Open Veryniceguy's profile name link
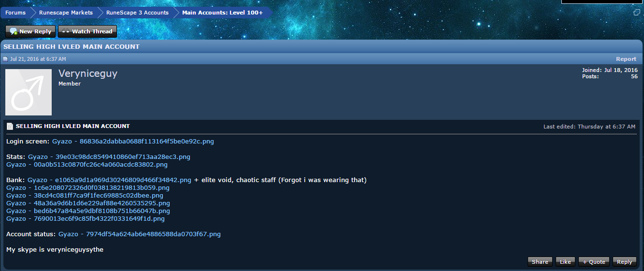 [88, 73]
